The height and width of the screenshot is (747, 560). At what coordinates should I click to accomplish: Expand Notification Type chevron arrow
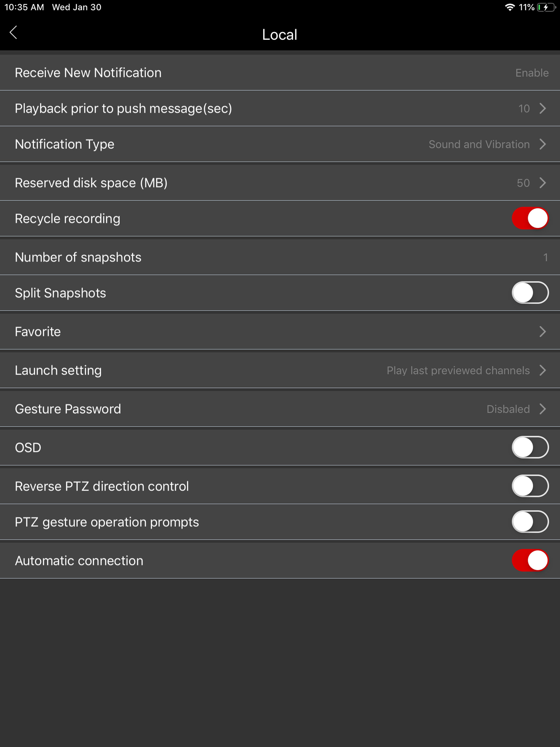tap(542, 144)
